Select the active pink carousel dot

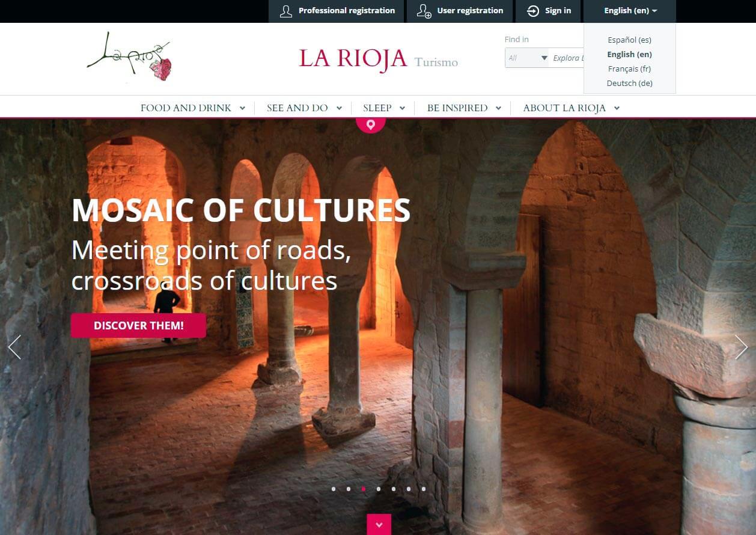click(364, 489)
